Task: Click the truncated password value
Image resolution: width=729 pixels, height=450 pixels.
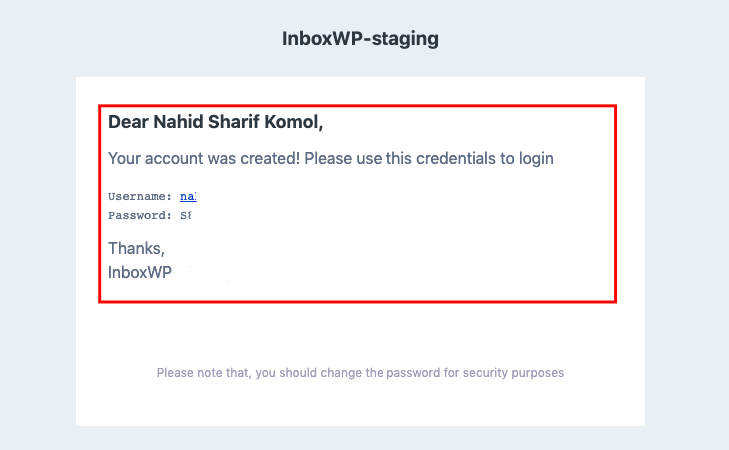Action: tap(186, 215)
